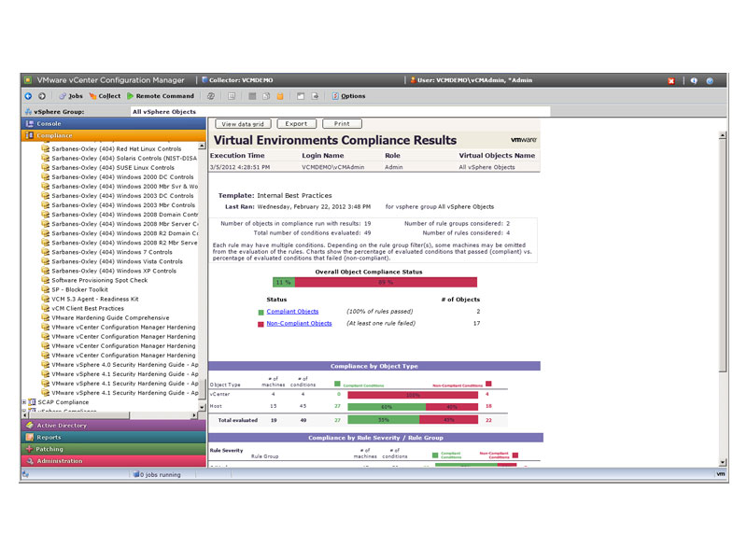Click the window layout toolbar icon
The width and height of the screenshot is (747, 560).
(x=301, y=96)
